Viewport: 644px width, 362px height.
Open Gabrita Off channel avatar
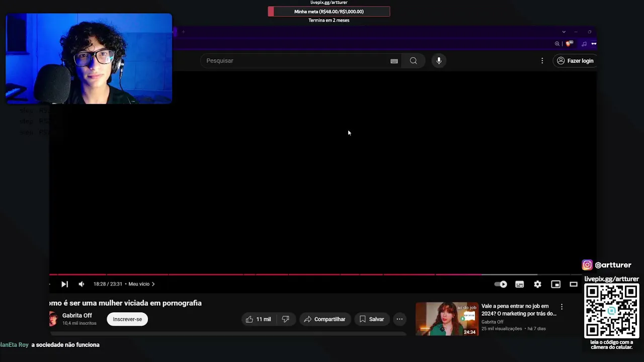coord(53,319)
